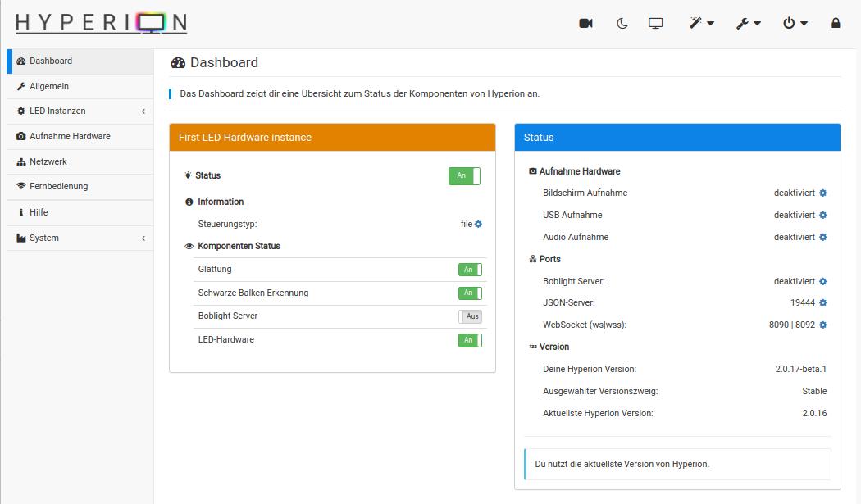Open Netzwerk in the sidebar
This screenshot has height=504, width=861.
coord(80,161)
